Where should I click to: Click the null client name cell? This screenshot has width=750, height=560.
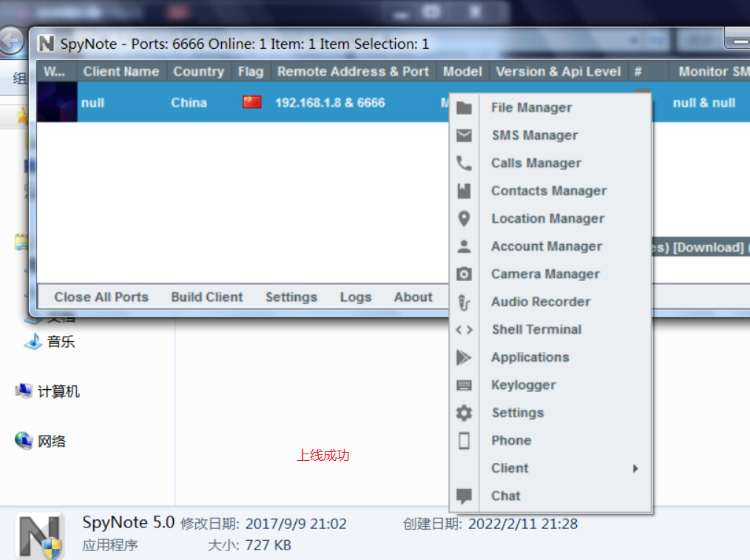point(92,103)
